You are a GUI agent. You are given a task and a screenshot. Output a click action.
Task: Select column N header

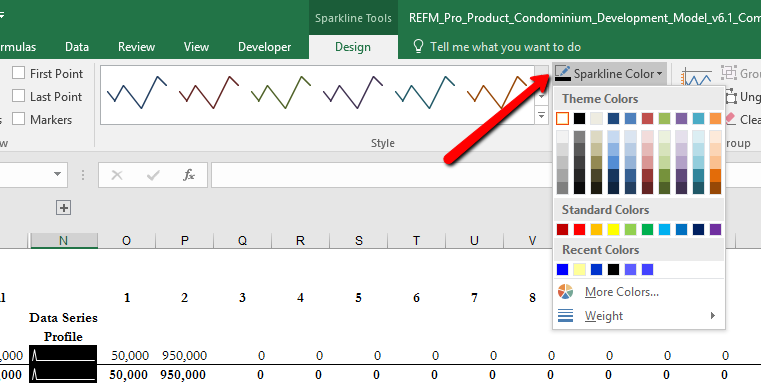pos(64,241)
